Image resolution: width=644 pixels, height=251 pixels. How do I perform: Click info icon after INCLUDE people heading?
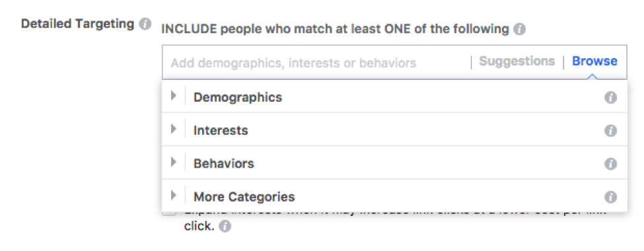(520, 29)
